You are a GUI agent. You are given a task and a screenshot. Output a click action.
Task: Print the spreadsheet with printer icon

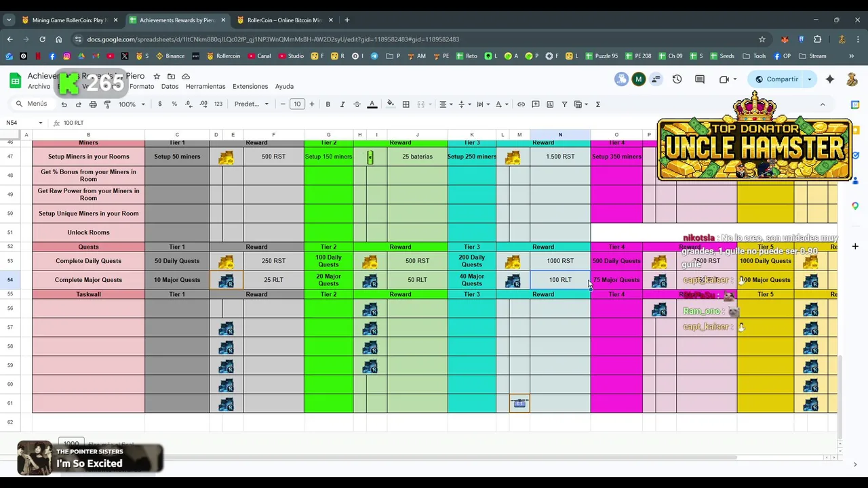(x=93, y=104)
